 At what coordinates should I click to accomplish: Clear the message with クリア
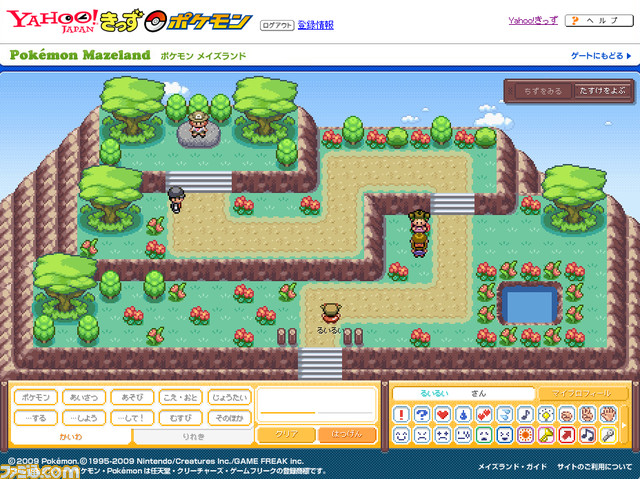[x=286, y=435]
